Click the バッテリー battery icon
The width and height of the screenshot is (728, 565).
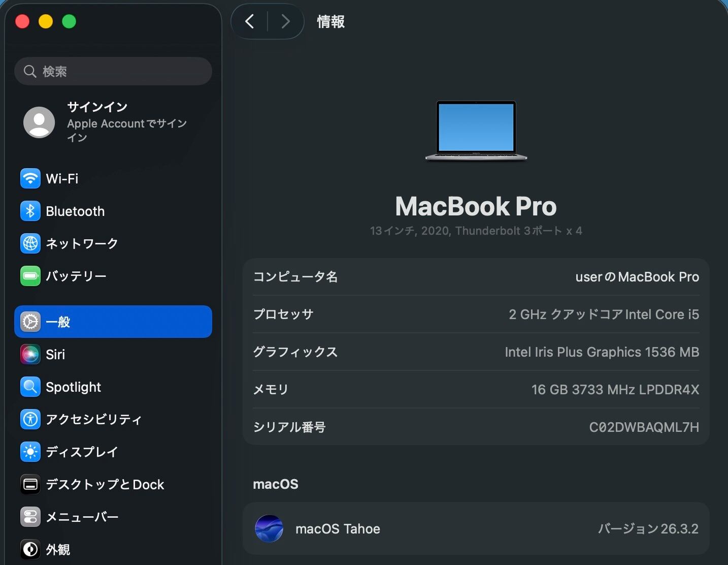pyautogui.click(x=30, y=276)
